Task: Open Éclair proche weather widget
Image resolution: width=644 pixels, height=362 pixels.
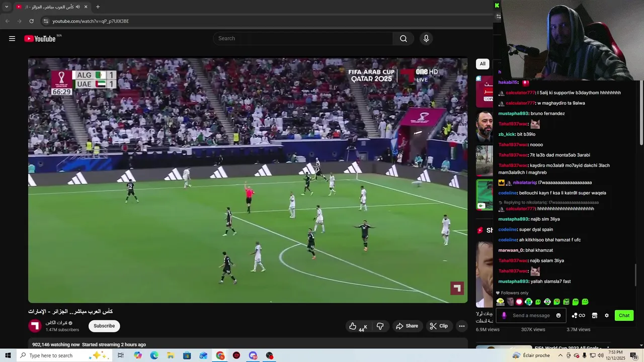Action: click(531, 355)
